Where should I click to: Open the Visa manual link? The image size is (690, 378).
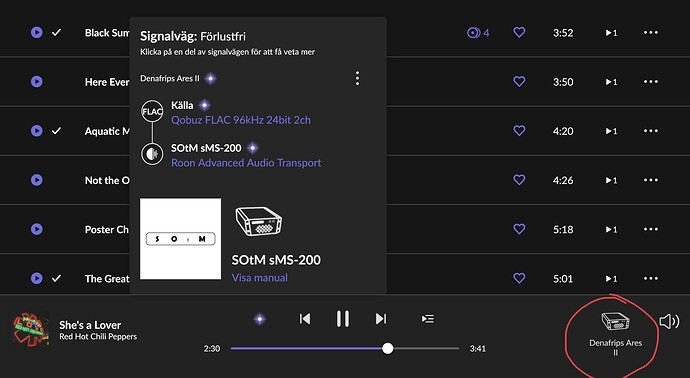(x=260, y=278)
